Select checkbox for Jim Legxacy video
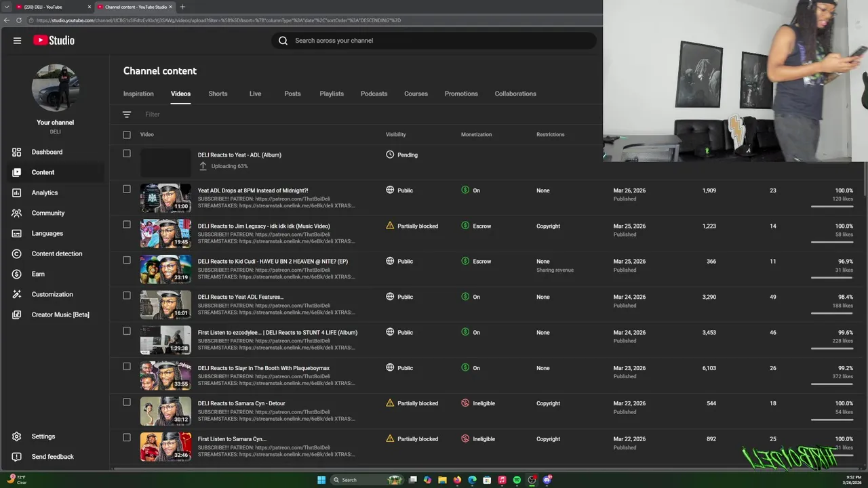Screen dimensions: 868x488 (127, 224)
